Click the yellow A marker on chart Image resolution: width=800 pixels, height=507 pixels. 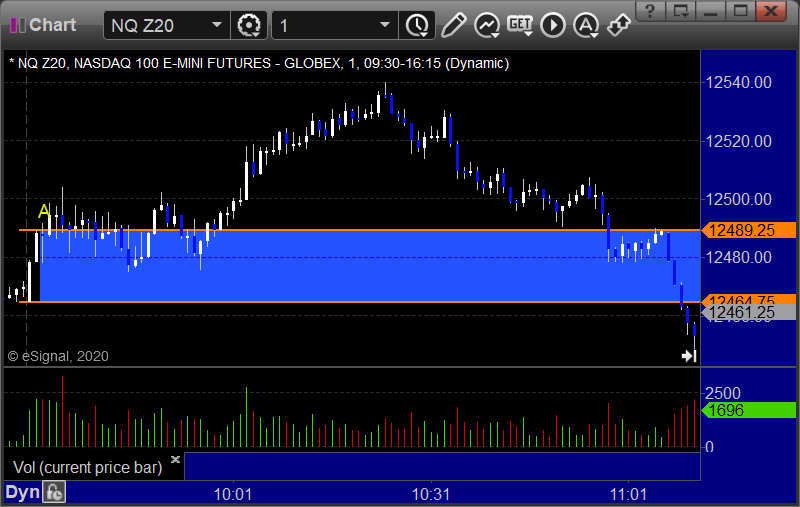44,211
